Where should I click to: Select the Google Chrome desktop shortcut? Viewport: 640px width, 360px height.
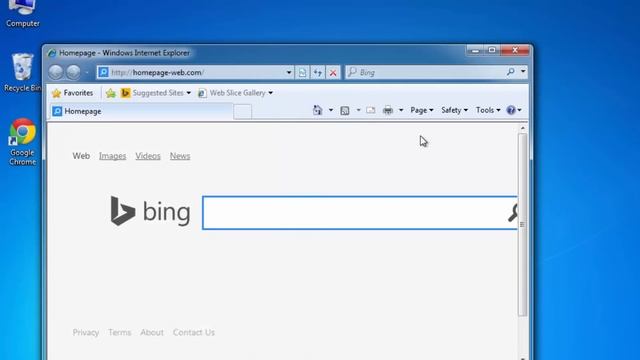pyautogui.click(x=22, y=142)
